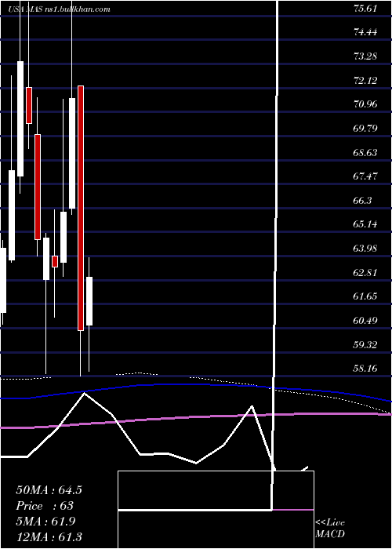The width and height of the screenshot is (392, 549).
Task: Click the 61.65 price axis label
Action: 365,296
